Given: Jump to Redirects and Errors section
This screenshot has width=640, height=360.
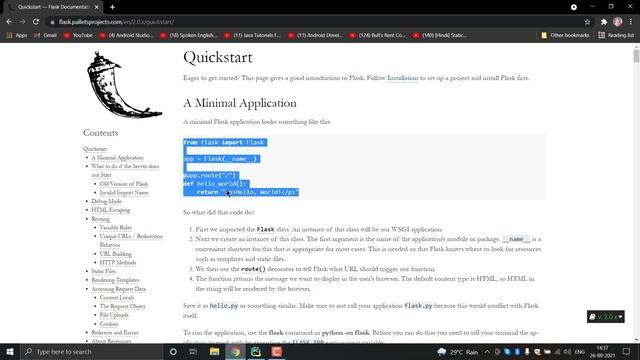Looking at the screenshot, I should point(115,333).
